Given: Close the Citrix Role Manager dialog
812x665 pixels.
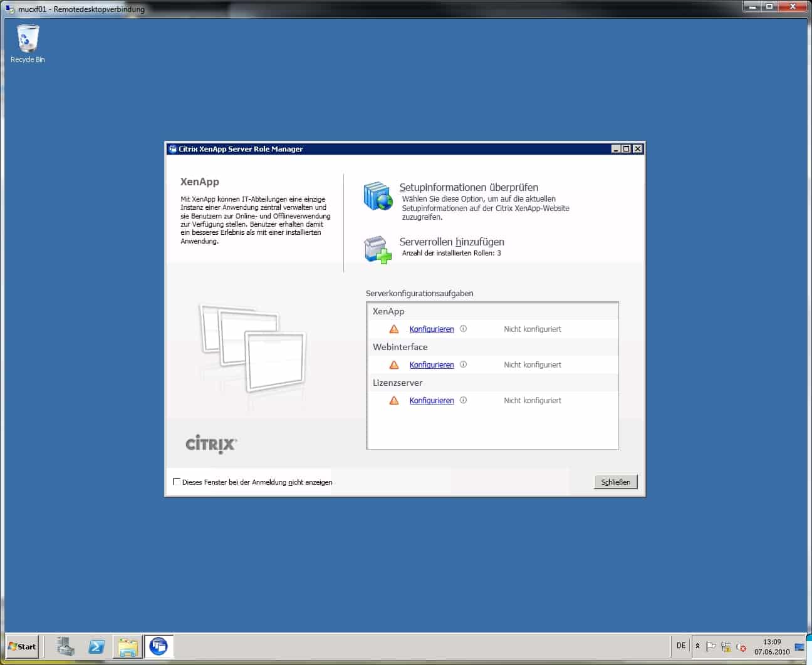Looking at the screenshot, I should click(x=637, y=149).
